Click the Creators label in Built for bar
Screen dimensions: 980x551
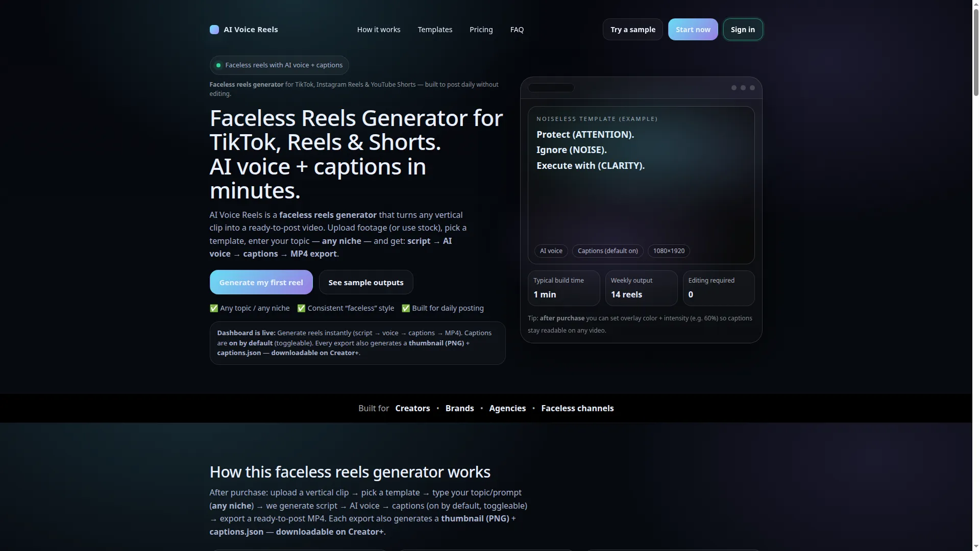[412, 408]
